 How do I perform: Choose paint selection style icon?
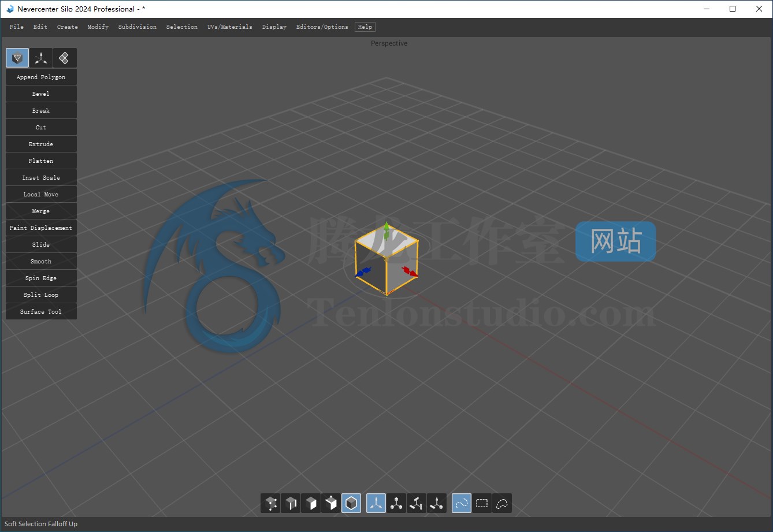pyautogui.click(x=462, y=503)
